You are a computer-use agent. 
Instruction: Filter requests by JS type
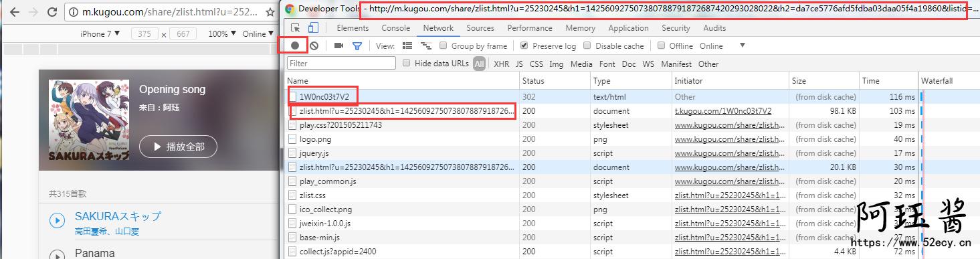(x=519, y=64)
